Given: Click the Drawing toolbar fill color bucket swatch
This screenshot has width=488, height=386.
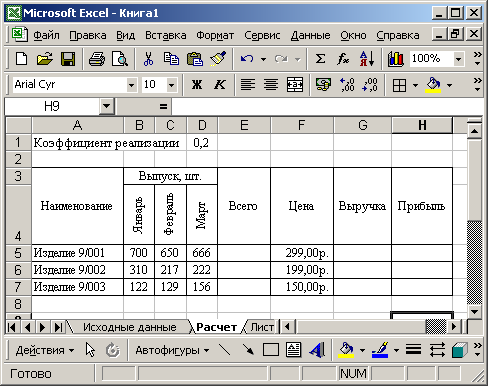Looking at the screenshot, I should [346, 350].
